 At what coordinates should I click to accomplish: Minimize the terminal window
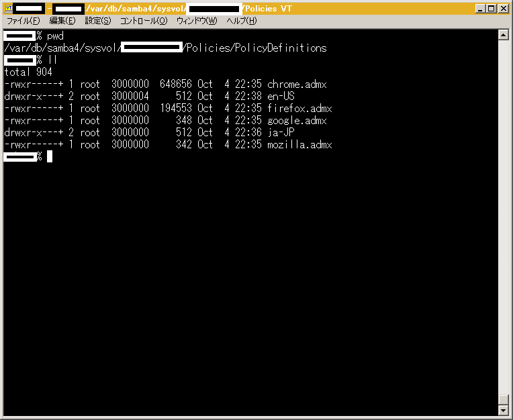click(480, 9)
